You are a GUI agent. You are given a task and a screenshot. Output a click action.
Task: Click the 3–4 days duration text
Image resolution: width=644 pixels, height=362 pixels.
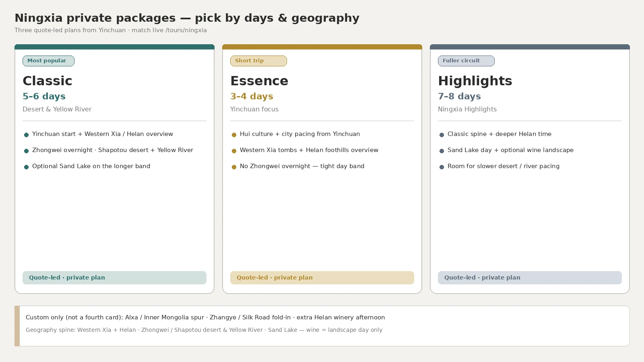252,97
